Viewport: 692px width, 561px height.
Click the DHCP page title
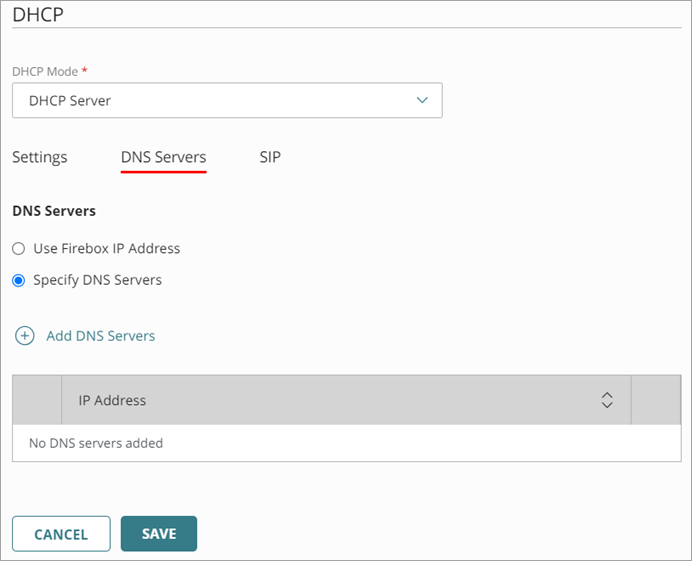click(38, 15)
